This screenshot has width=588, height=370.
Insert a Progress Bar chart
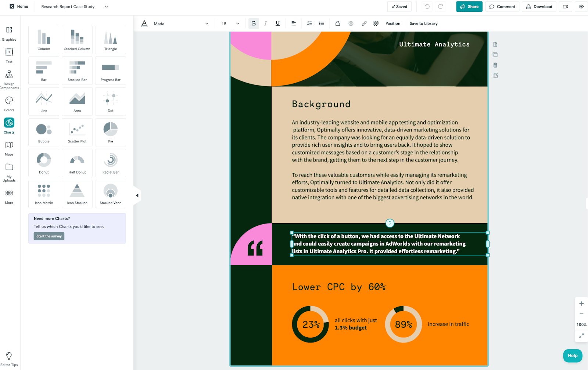[x=111, y=70]
